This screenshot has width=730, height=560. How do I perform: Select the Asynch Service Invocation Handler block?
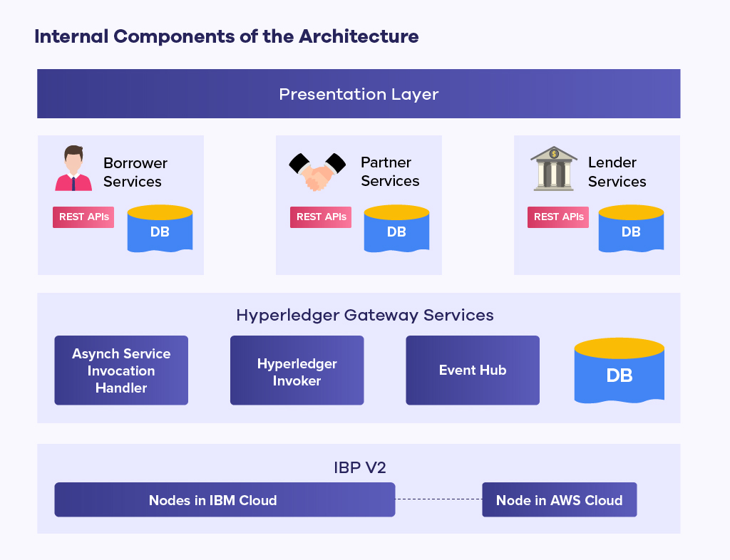[x=121, y=370]
